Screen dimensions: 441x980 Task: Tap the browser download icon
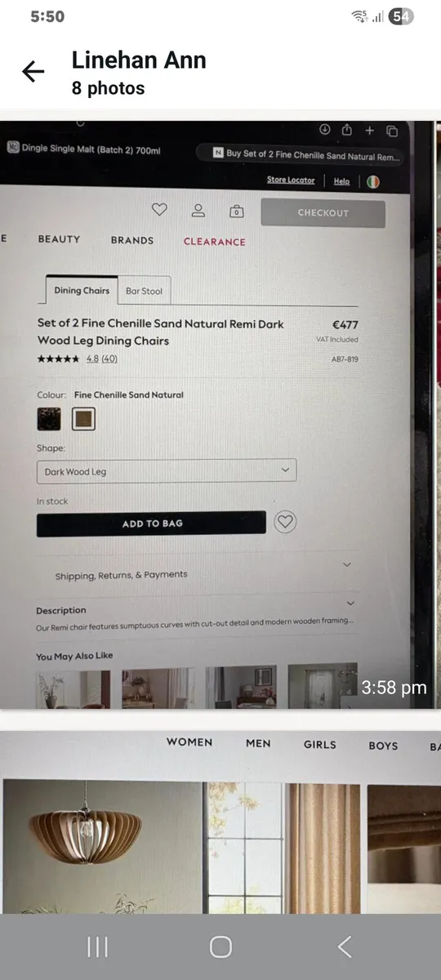click(x=324, y=129)
